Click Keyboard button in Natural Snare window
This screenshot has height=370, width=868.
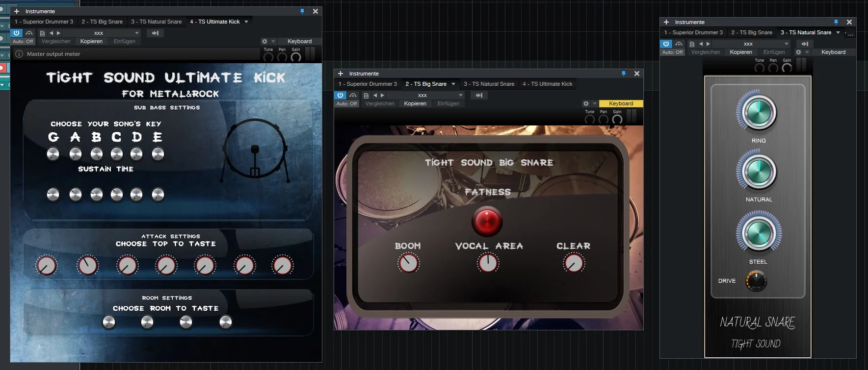click(x=834, y=52)
